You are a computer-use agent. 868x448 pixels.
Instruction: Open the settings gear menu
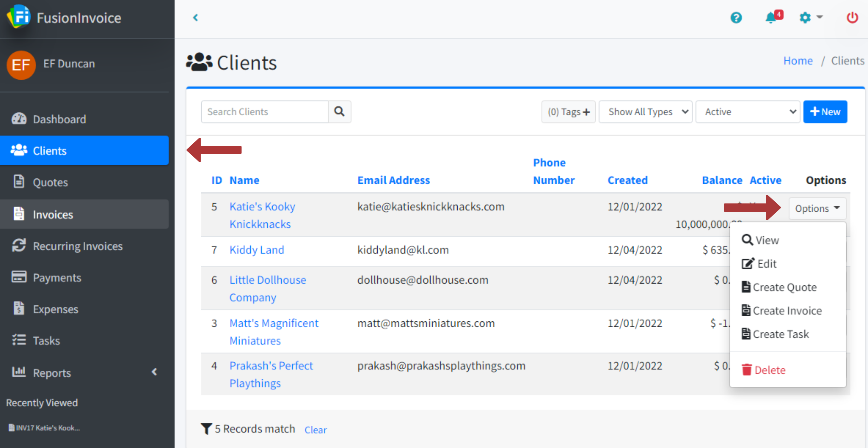point(810,18)
